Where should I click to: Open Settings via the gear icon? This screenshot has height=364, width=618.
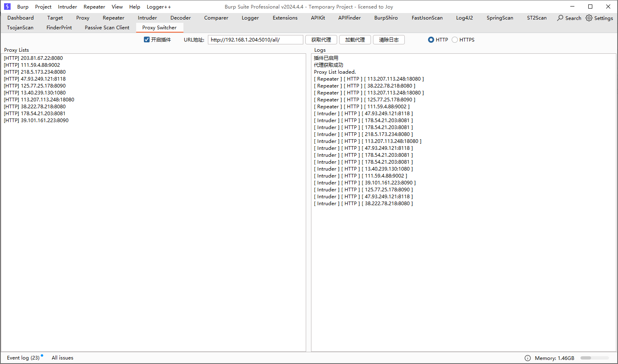(589, 18)
